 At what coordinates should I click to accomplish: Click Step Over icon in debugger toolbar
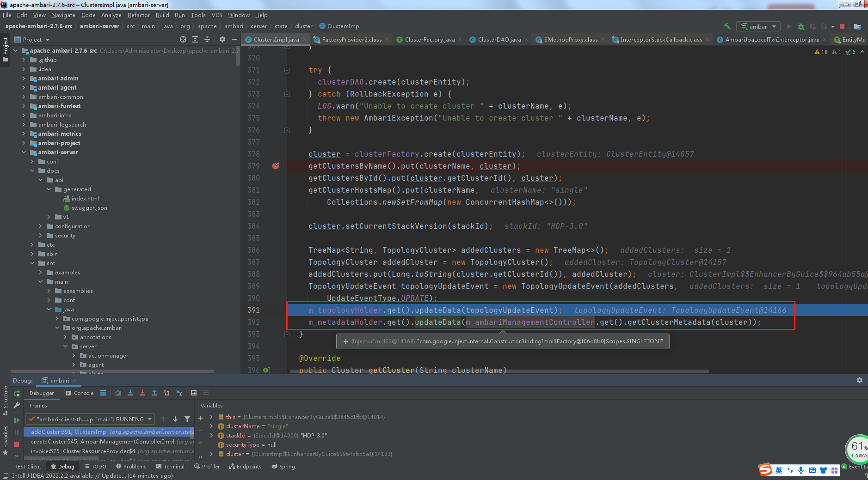pyautogui.click(x=118, y=393)
